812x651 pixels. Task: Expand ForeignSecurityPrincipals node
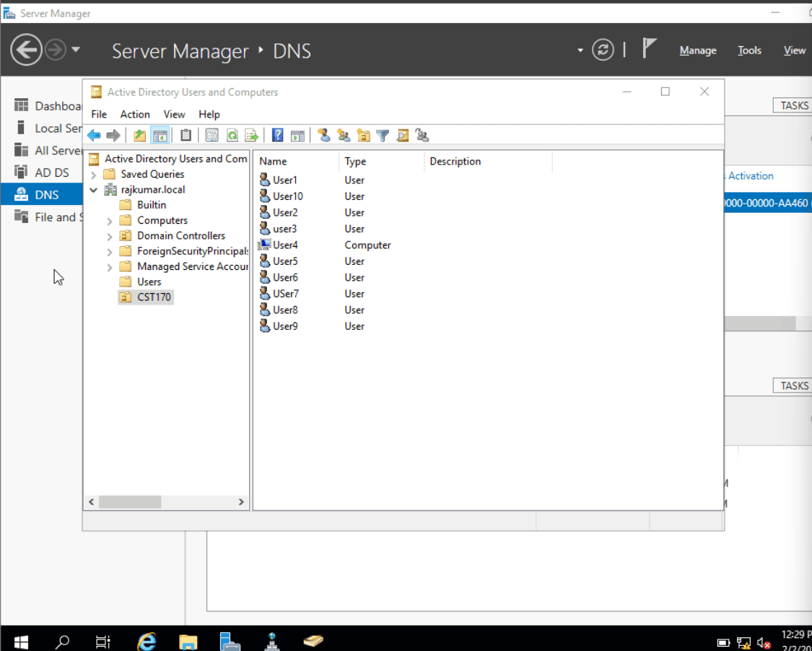110,252
